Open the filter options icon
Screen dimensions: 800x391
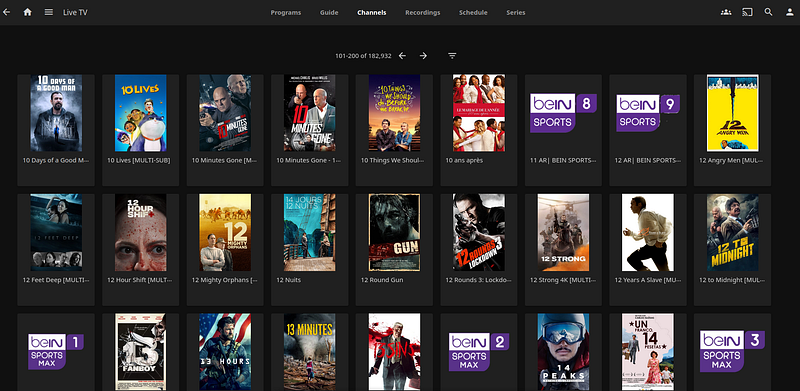pos(452,56)
